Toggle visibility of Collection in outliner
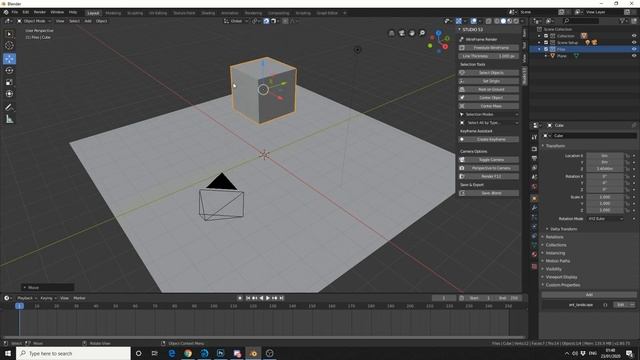Screen dimensions: 640x360 click(x=634, y=36)
